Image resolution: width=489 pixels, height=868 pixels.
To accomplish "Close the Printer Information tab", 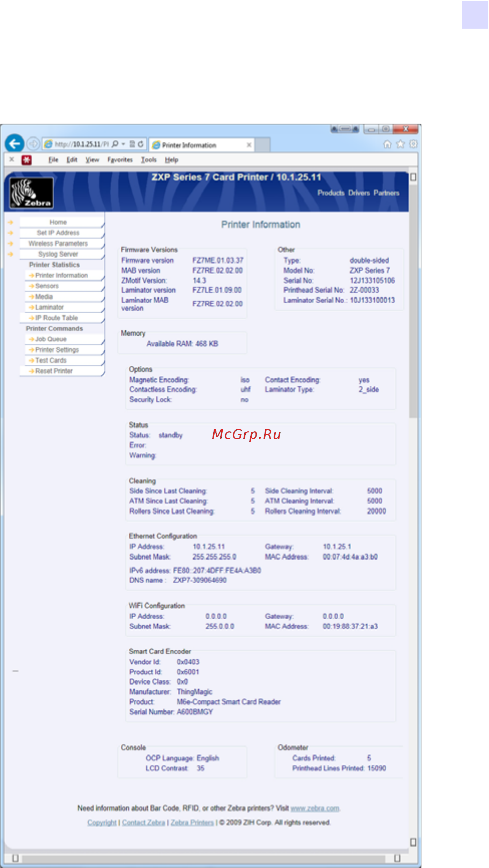I will 249,145.
